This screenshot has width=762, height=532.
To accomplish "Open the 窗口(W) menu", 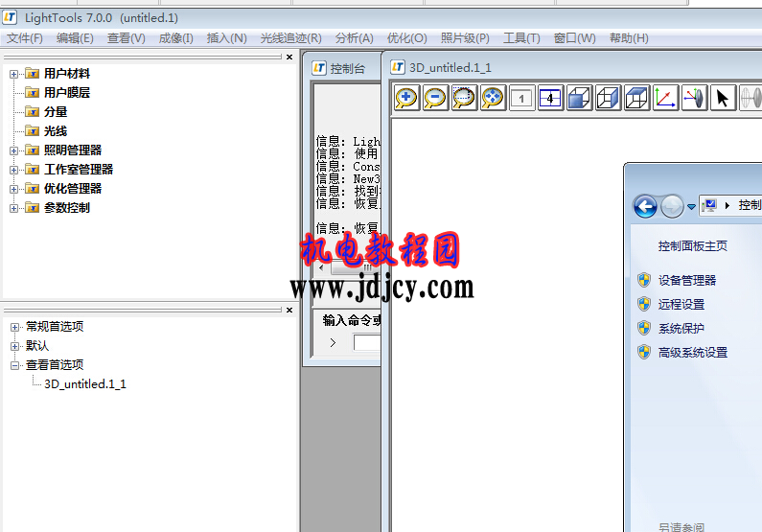I will click(x=574, y=38).
